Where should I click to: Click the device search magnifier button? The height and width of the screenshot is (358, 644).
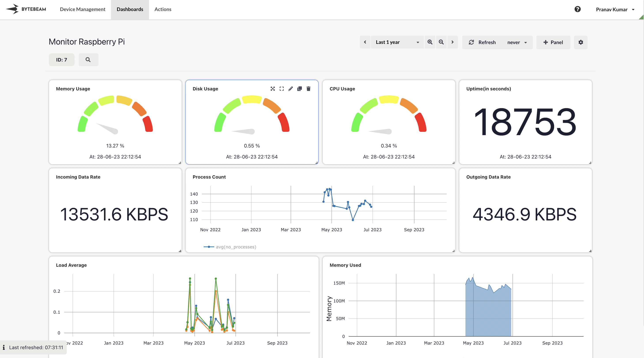coord(88,60)
